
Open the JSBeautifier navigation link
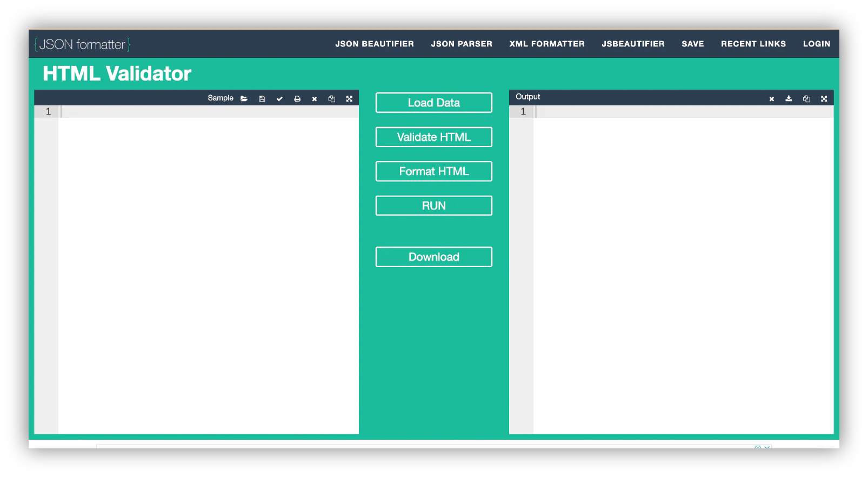[x=633, y=44]
